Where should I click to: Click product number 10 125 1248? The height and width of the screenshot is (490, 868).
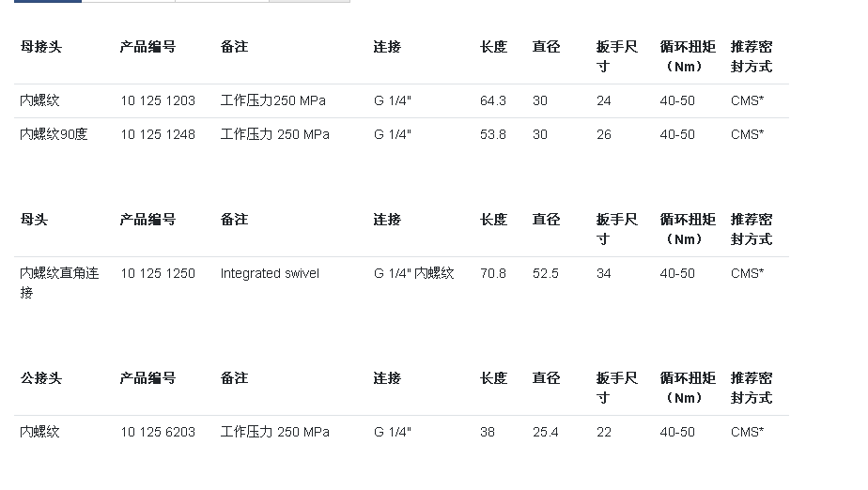pyautogui.click(x=158, y=134)
